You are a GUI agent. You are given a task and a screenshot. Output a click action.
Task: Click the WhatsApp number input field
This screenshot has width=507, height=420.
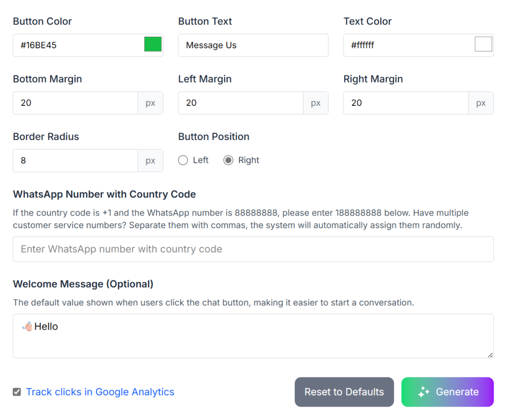[x=253, y=249]
